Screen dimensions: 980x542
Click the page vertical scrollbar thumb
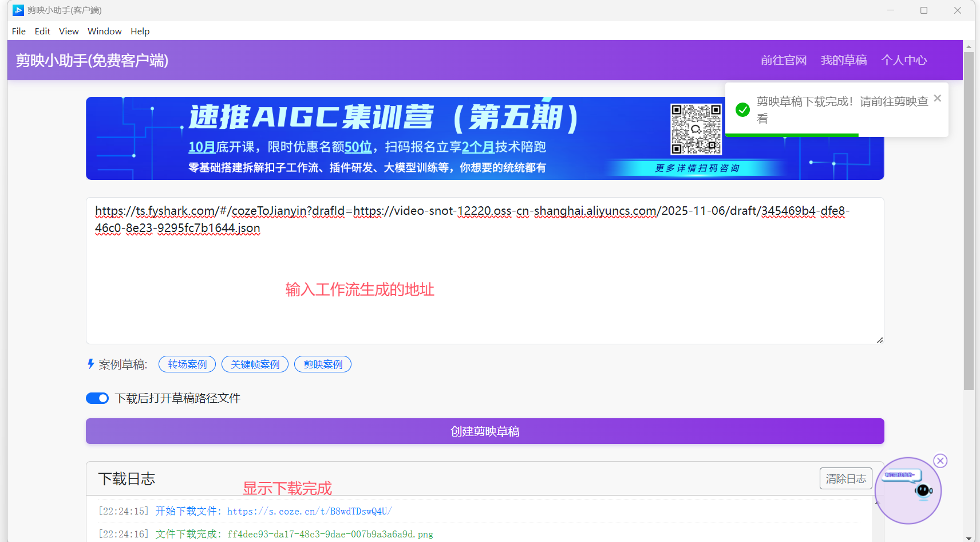click(x=969, y=221)
